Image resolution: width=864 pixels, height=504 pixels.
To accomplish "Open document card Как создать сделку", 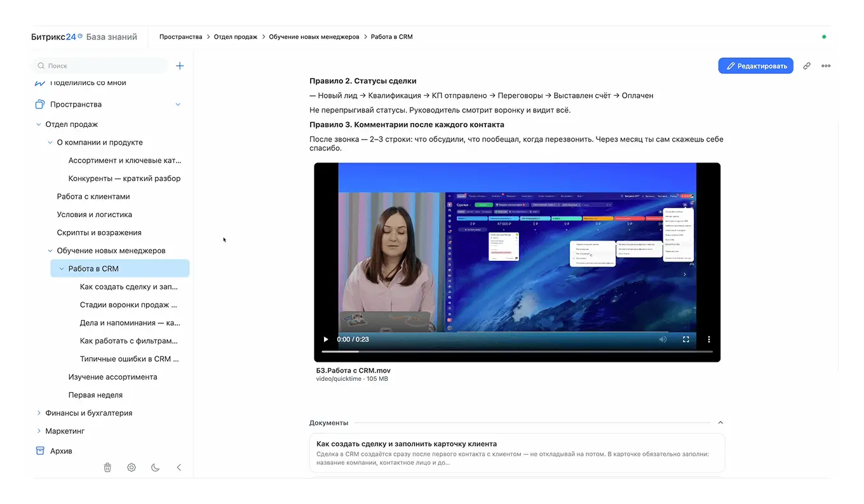I will (x=517, y=453).
